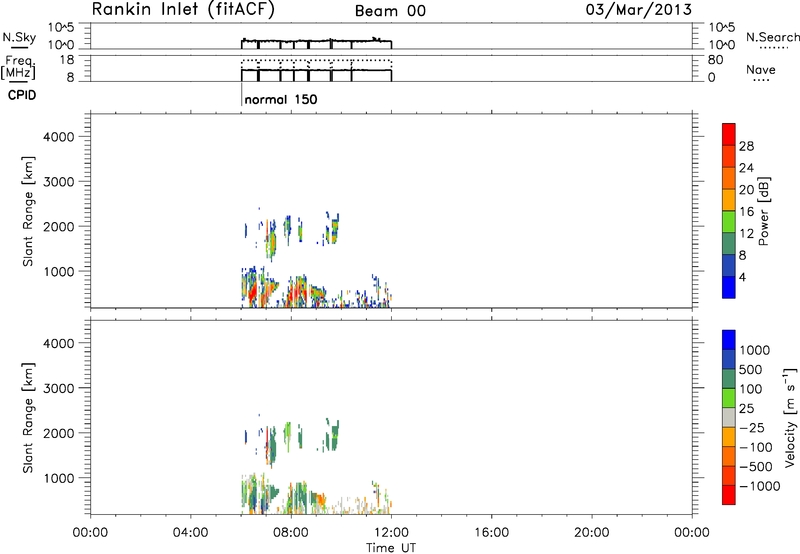Image resolution: width=800 pixels, height=554 pixels.
Task: Click the "24" Power colorbar label
Action: [746, 168]
